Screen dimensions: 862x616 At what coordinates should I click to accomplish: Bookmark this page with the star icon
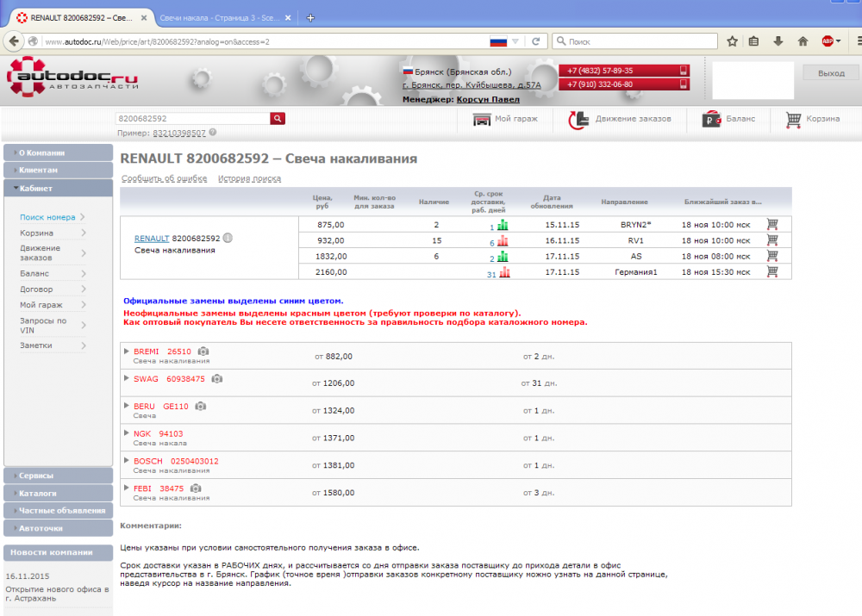pyautogui.click(x=732, y=41)
